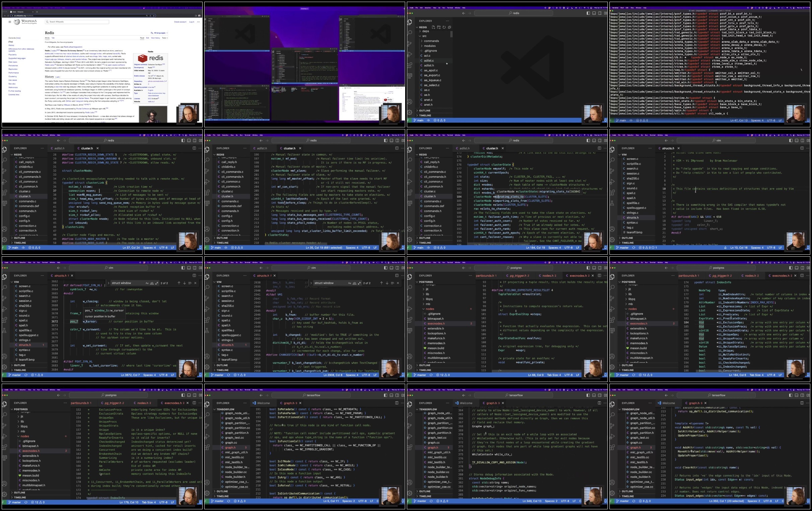Screen dimensions: 812x511
Task: Open Search view in the empty-editor Redis window
Action: tap(410, 33)
